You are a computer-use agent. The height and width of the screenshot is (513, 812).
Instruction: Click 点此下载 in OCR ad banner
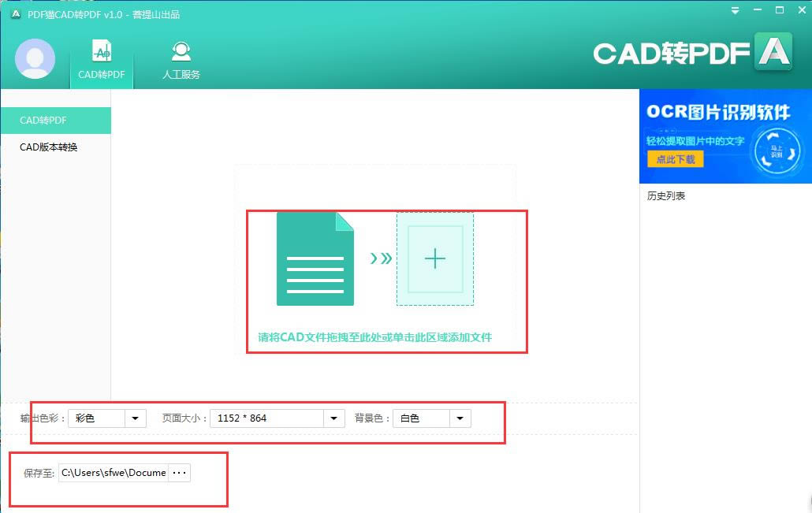coord(676,159)
